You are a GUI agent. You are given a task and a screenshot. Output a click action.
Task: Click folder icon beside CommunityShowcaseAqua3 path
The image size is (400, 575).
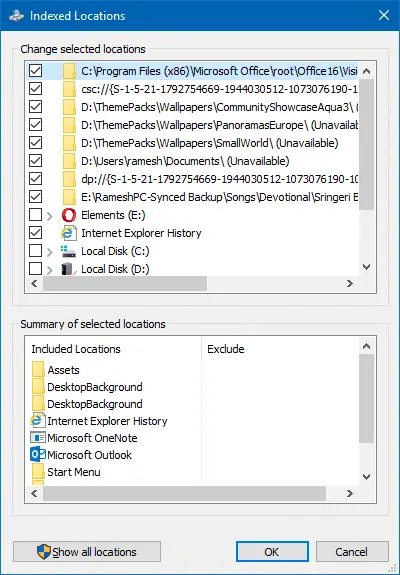[69, 107]
